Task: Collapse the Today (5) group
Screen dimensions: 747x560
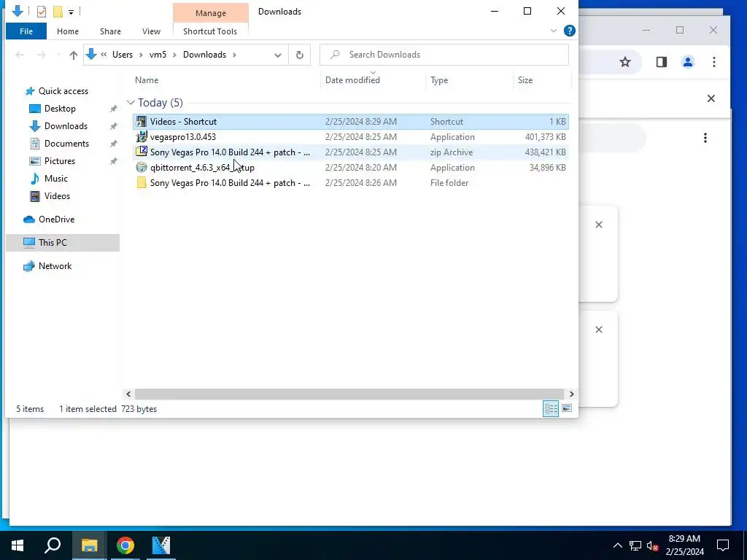Action: pyautogui.click(x=131, y=103)
